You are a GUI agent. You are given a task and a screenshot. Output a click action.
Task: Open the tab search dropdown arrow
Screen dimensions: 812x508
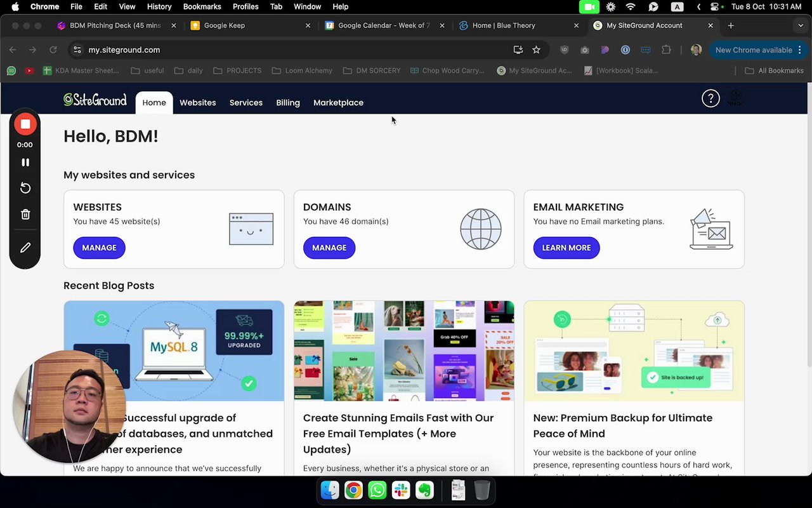pyautogui.click(x=801, y=25)
